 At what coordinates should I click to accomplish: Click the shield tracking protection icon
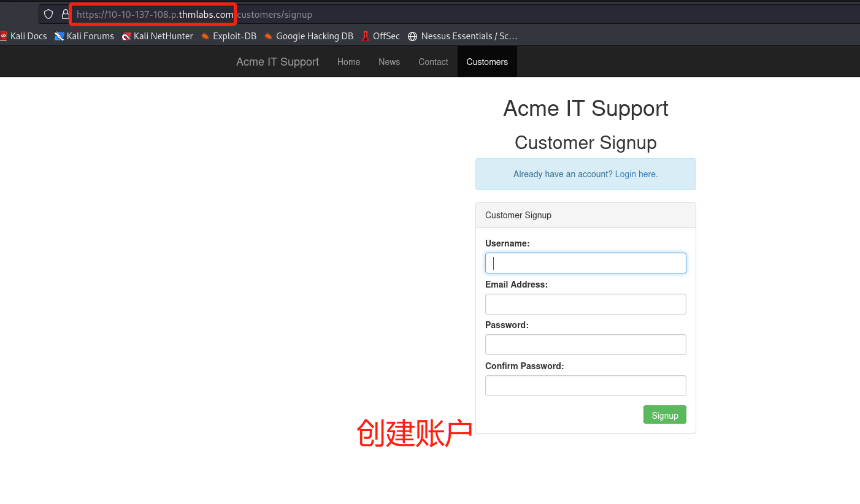click(x=48, y=14)
